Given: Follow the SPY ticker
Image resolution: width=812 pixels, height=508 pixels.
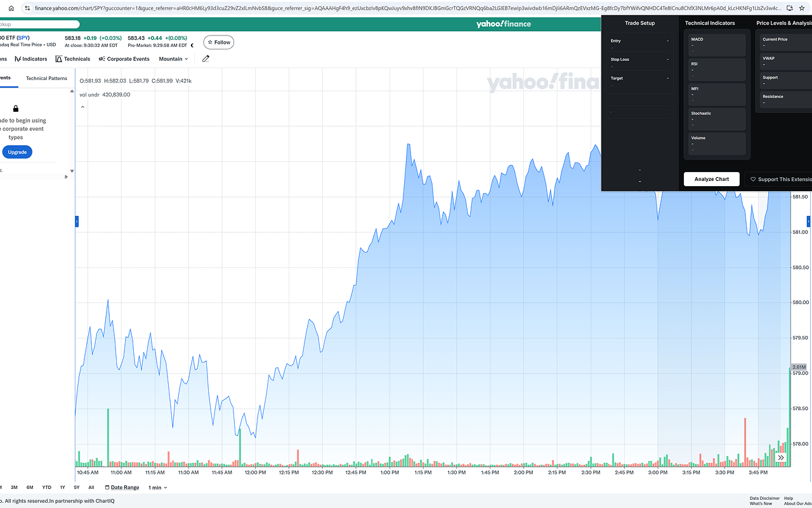Looking at the screenshot, I should 219,43.
